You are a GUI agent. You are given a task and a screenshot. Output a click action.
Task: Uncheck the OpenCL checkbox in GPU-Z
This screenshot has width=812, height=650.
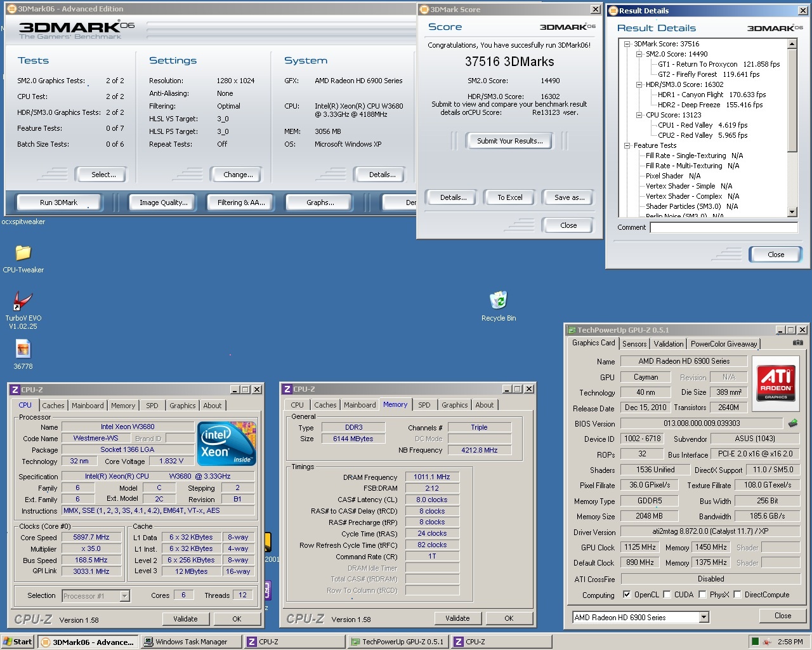coord(627,595)
